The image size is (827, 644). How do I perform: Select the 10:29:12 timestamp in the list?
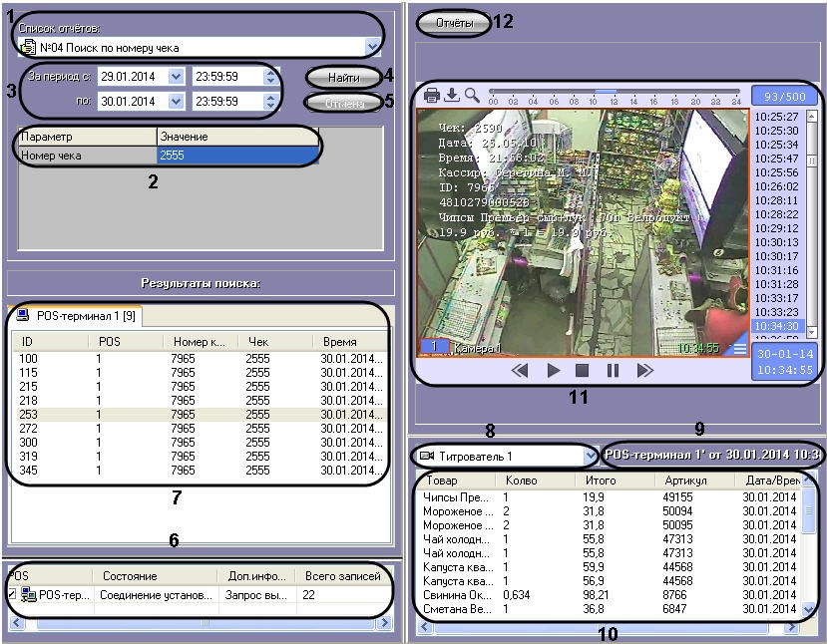tap(776, 227)
